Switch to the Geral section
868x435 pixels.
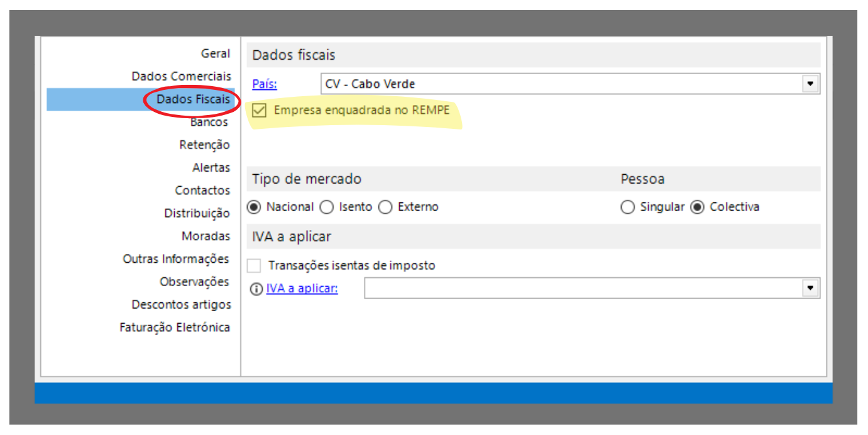(x=216, y=54)
